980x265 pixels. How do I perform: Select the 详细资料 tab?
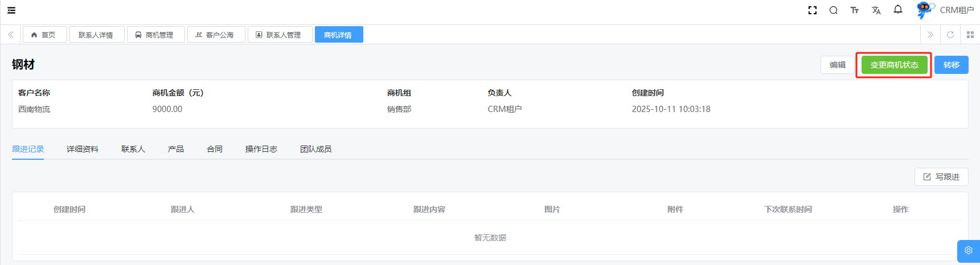83,149
